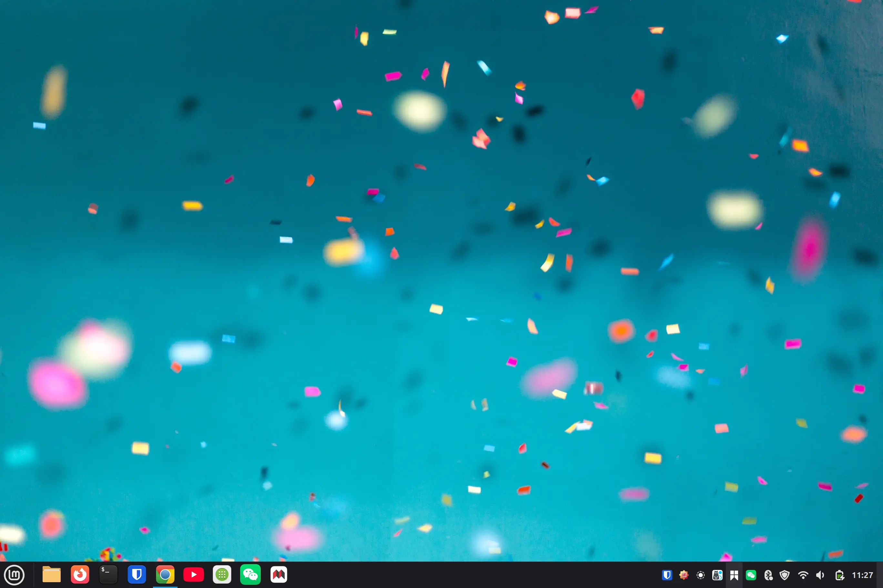
Task: Launch Bitwarden from the panel launchers
Action: pos(137,574)
